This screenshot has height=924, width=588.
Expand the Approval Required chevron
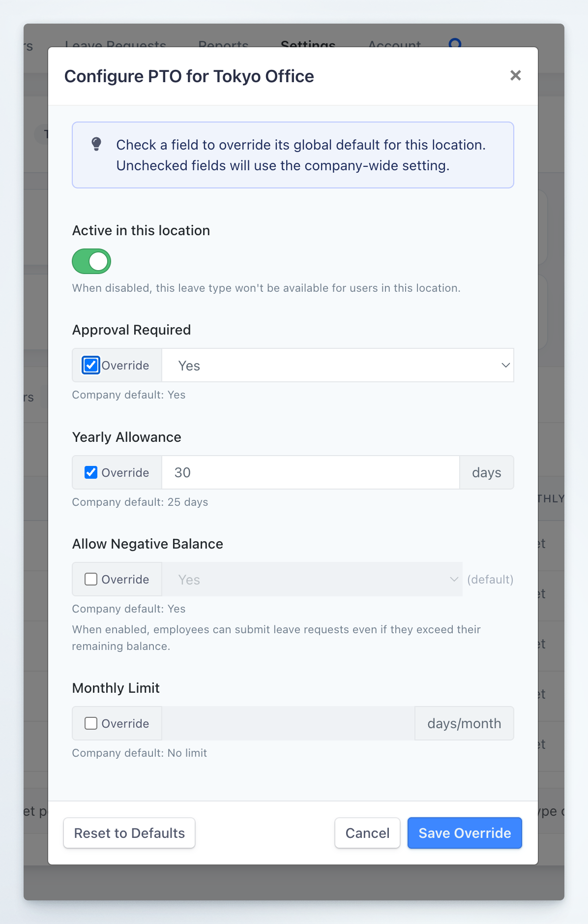click(505, 365)
